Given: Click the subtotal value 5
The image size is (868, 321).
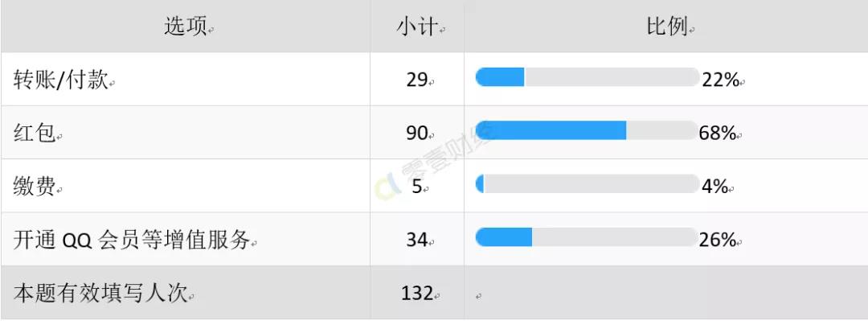Looking at the screenshot, I should click(417, 187).
